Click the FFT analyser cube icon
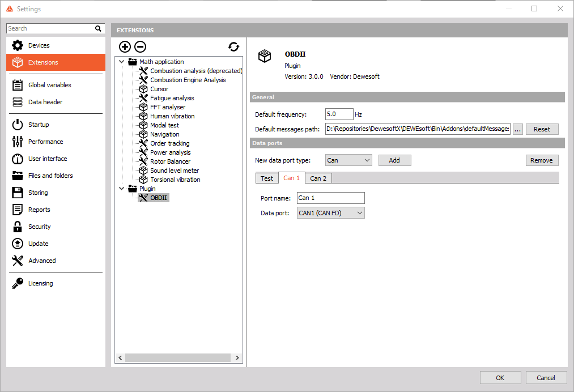 [x=143, y=107]
